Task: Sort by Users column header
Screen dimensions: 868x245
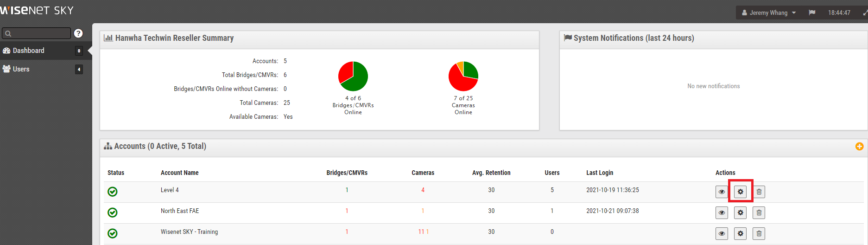Action: (552, 173)
